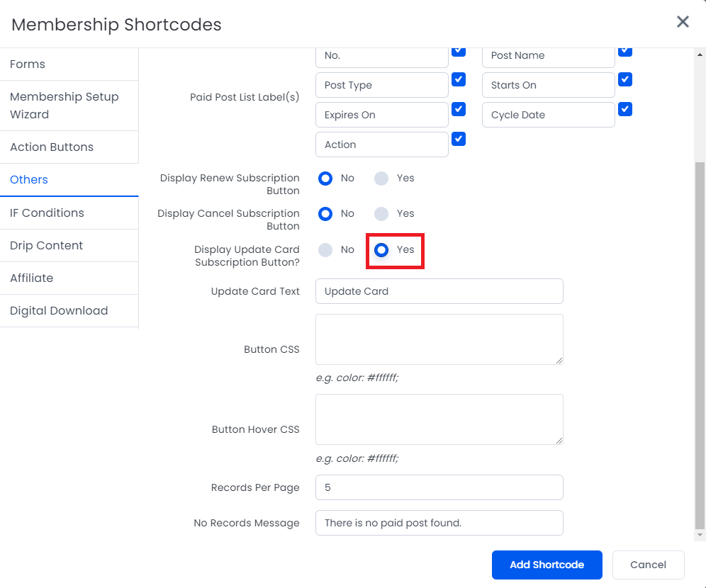
Task: Uncheck the Action label checkbox
Action: click(x=459, y=139)
